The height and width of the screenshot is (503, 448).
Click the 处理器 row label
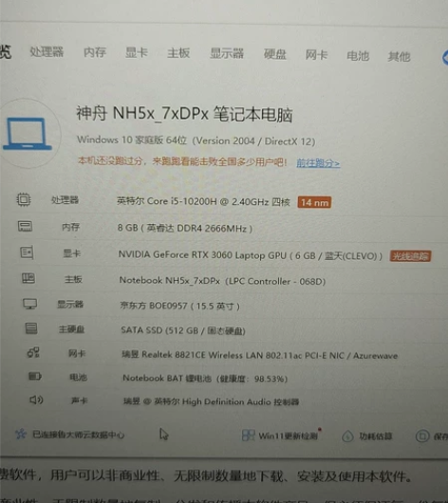65,200
